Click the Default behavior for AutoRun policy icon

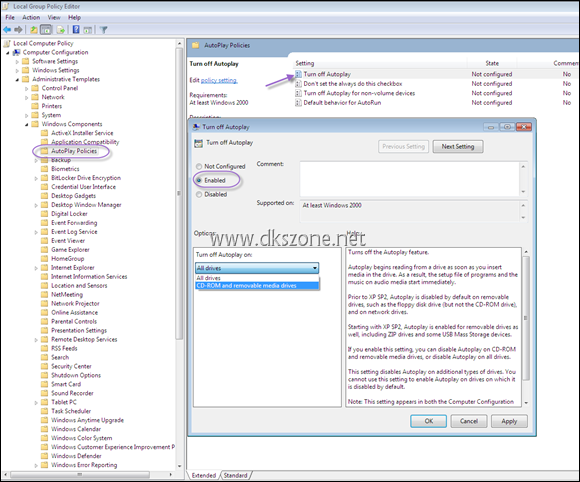point(298,103)
